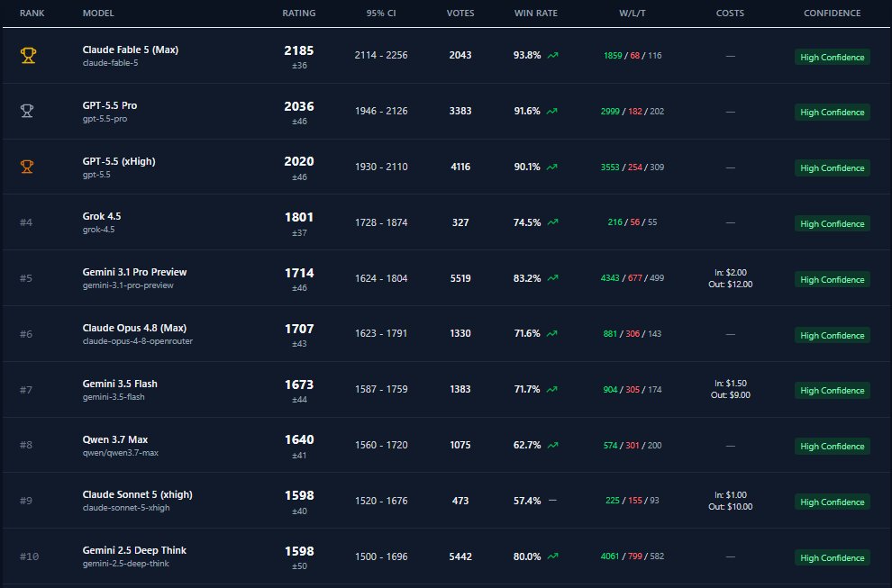
Task: Click the confidence interval 1930 - 2110
Action: 381,167
